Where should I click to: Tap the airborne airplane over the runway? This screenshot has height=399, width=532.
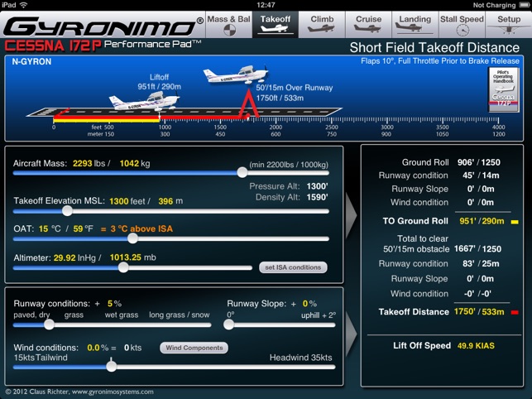236,75
